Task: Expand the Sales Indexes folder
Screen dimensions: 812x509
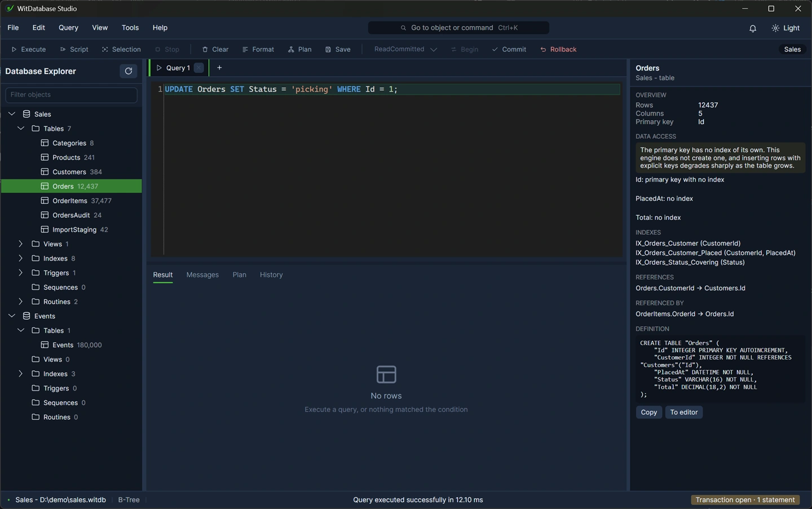Action: [x=21, y=258]
